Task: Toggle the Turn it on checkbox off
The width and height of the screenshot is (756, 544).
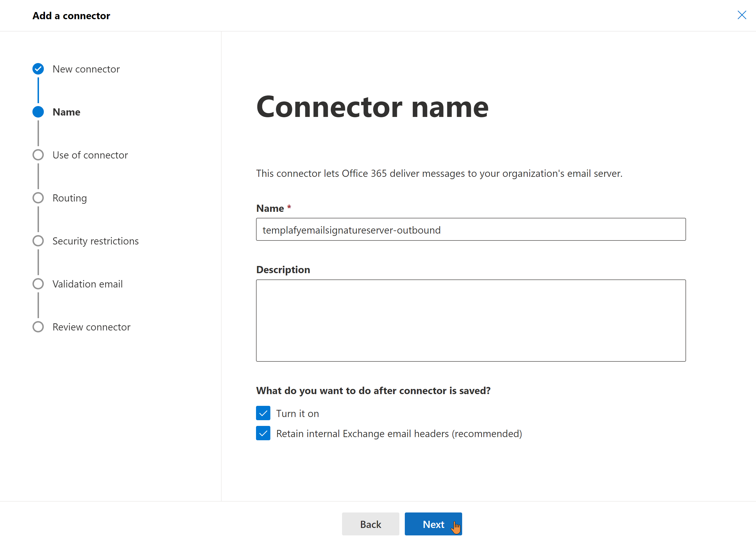Action: click(263, 413)
